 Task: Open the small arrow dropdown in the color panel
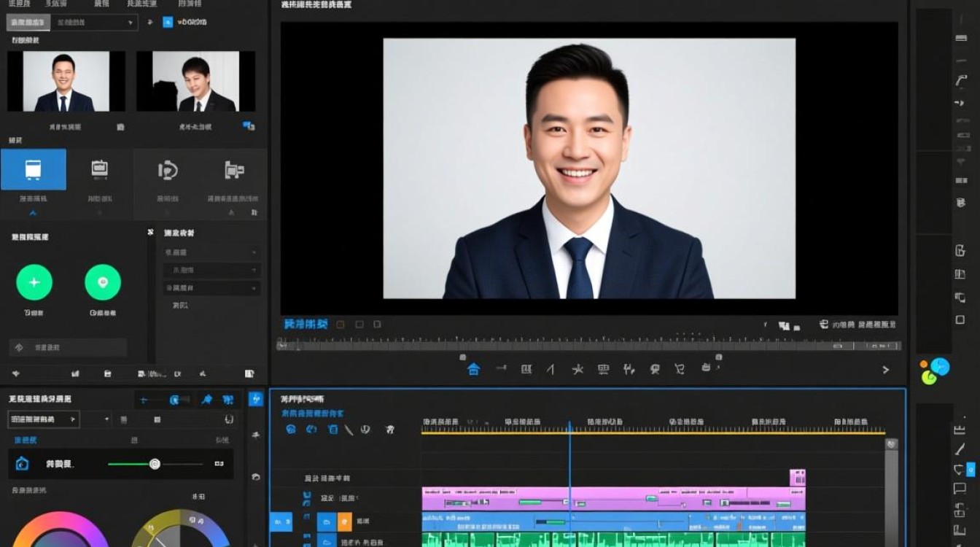coord(107,419)
